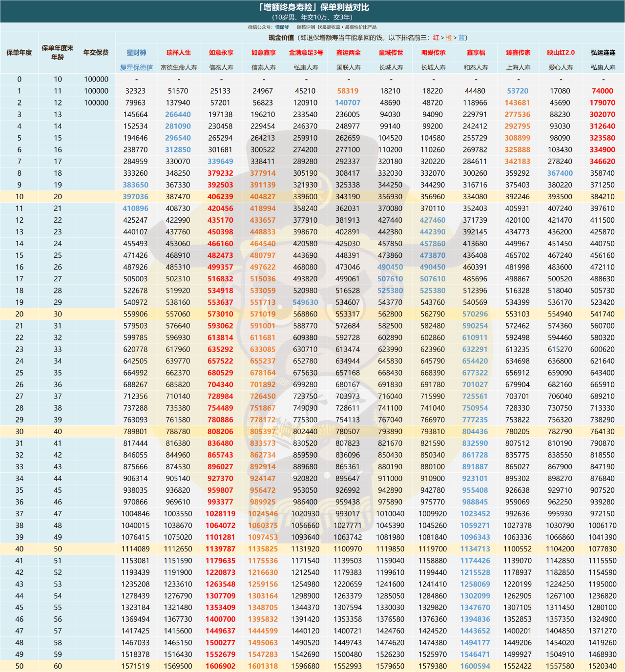This screenshot has height=672, width=625.
Task: Click red value 1606902 in year 50
Action: pyautogui.click(x=220, y=666)
